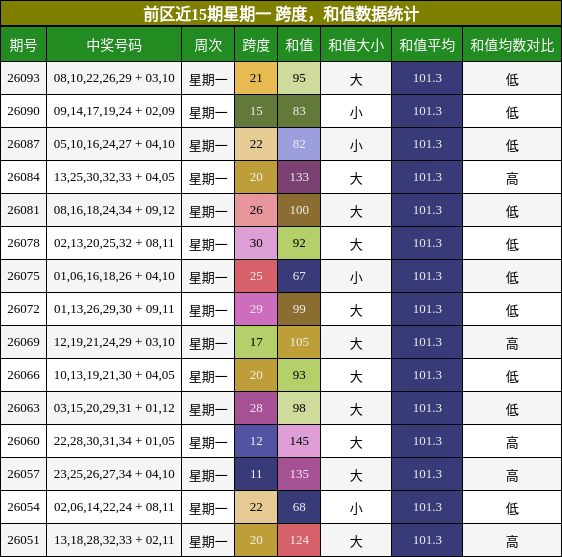
Task: Click sum value 67 in row 26075
Action: pyautogui.click(x=299, y=276)
